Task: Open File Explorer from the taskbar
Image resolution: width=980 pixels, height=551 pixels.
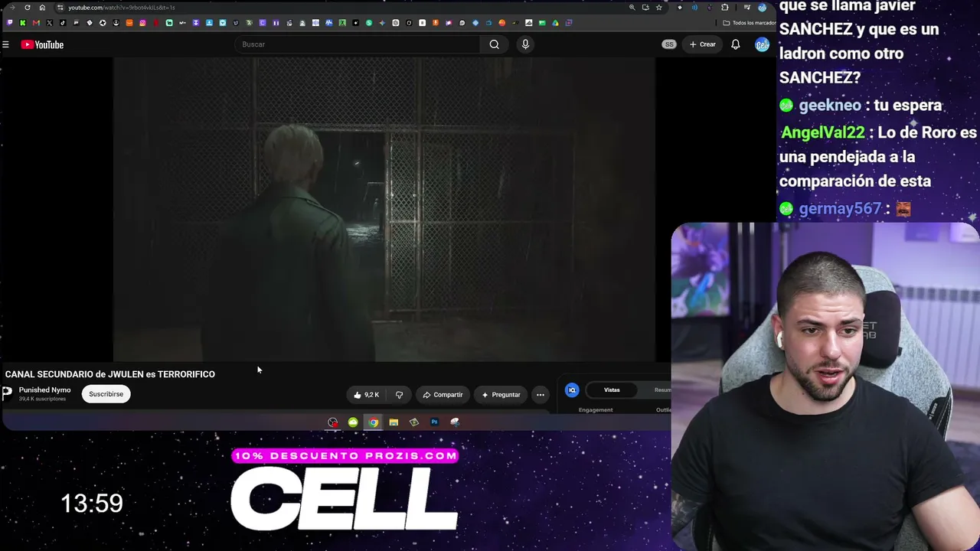Action: (394, 422)
